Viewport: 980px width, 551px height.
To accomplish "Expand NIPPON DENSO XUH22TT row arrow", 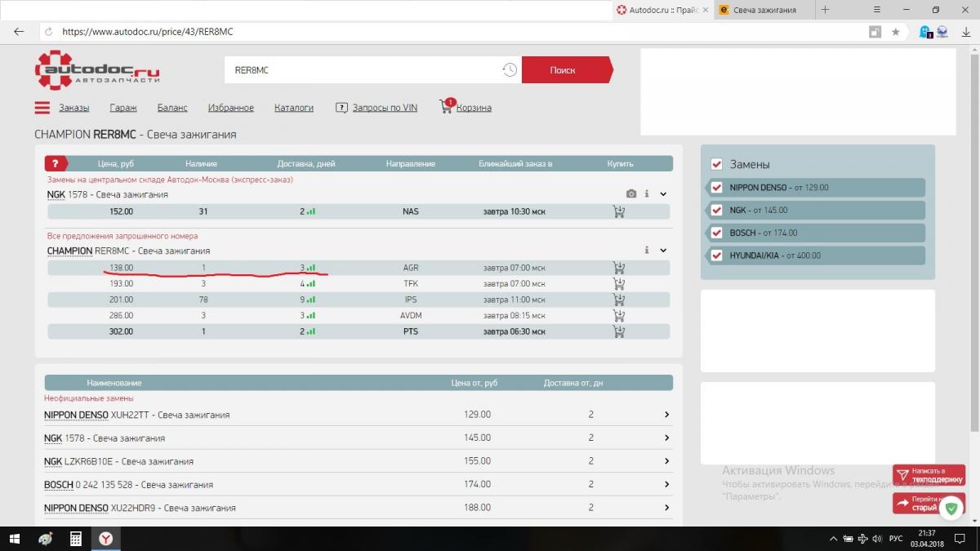I will click(666, 415).
